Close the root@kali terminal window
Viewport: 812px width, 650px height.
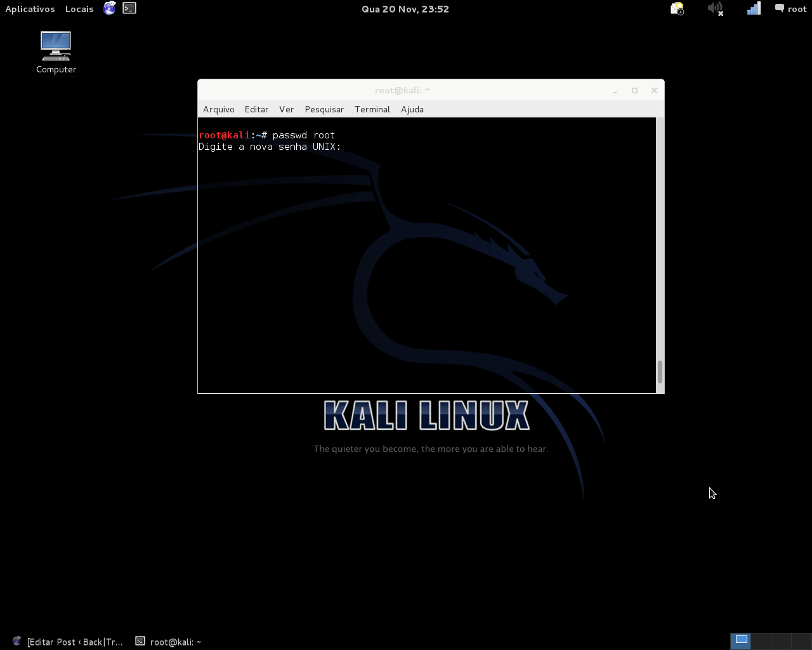pyautogui.click(x=654, y=91)
